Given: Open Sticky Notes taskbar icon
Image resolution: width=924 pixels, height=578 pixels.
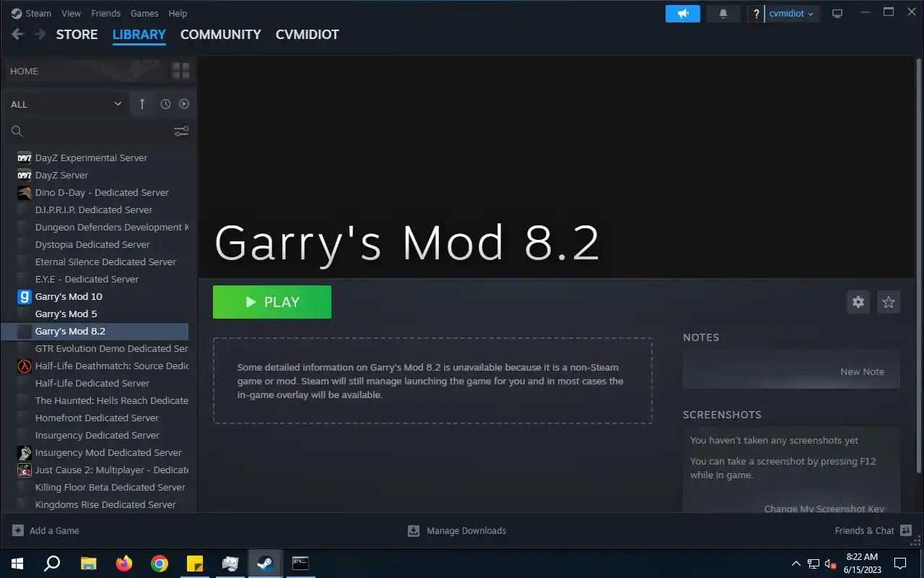Looking at the screenshot, I should pyautogui.click(x=194, y=564).
